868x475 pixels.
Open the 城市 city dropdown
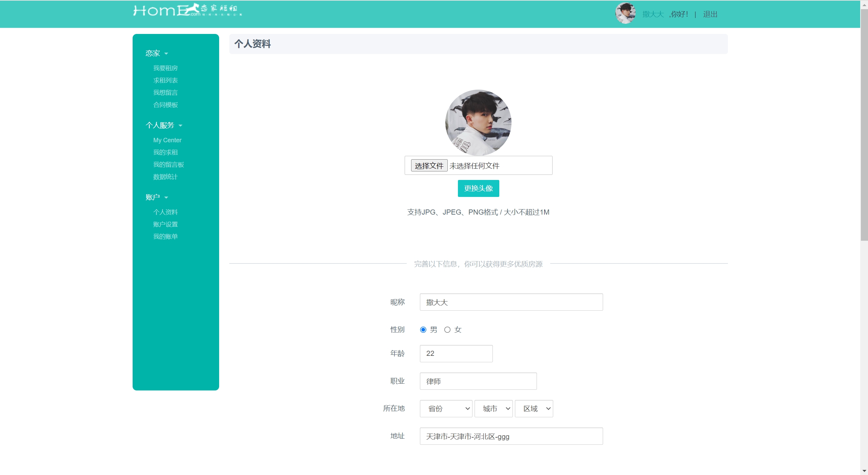(x=493, y=408)
